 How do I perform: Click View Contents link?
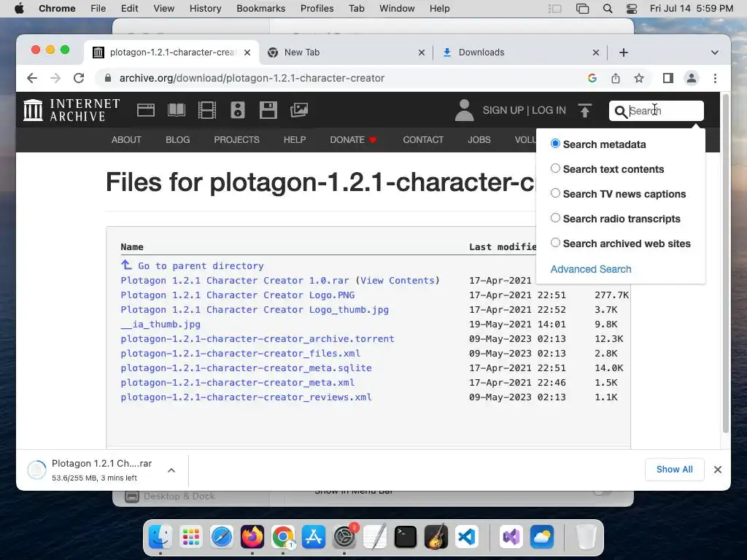[398, 281]
